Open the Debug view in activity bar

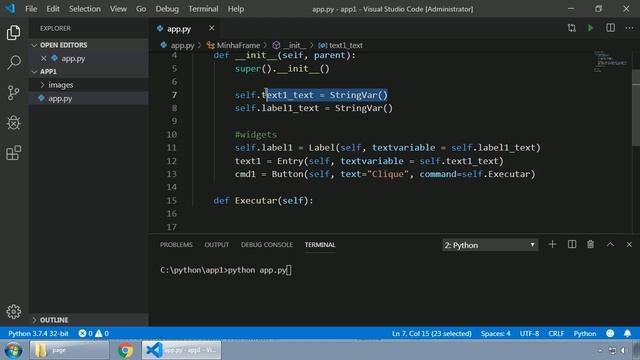(x=13, y=122)
